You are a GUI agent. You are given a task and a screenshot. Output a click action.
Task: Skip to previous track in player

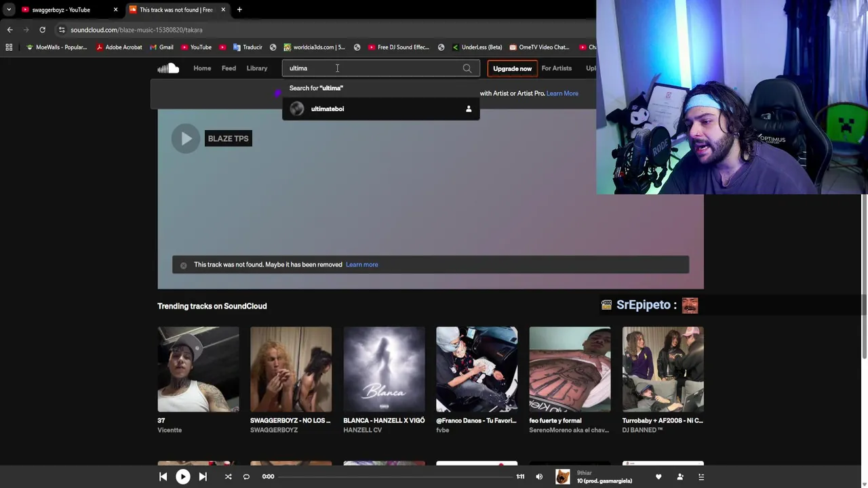click(163, 476)
